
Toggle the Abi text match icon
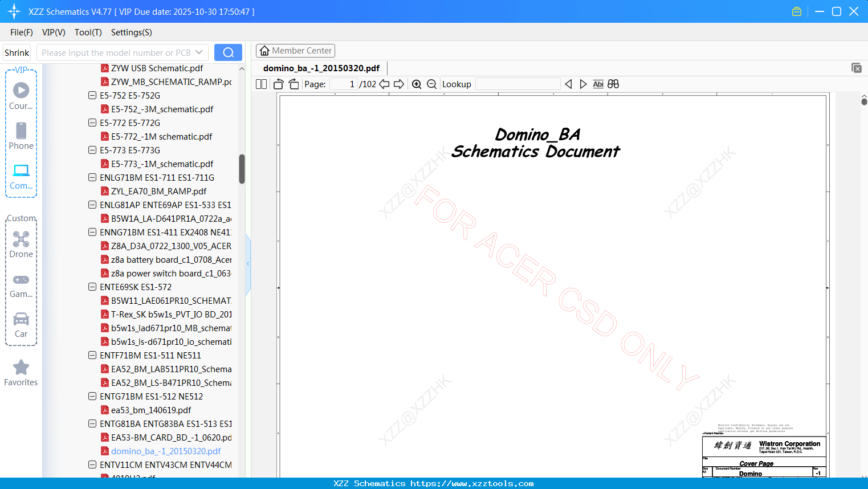(598, 84)
